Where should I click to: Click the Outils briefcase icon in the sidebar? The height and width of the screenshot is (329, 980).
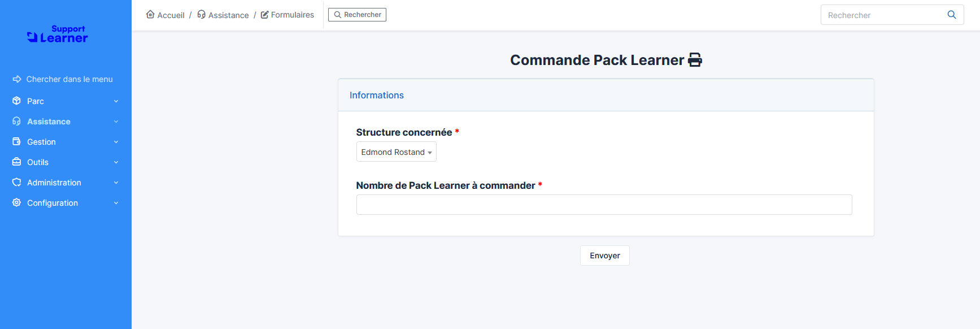[x=16, y=162]
